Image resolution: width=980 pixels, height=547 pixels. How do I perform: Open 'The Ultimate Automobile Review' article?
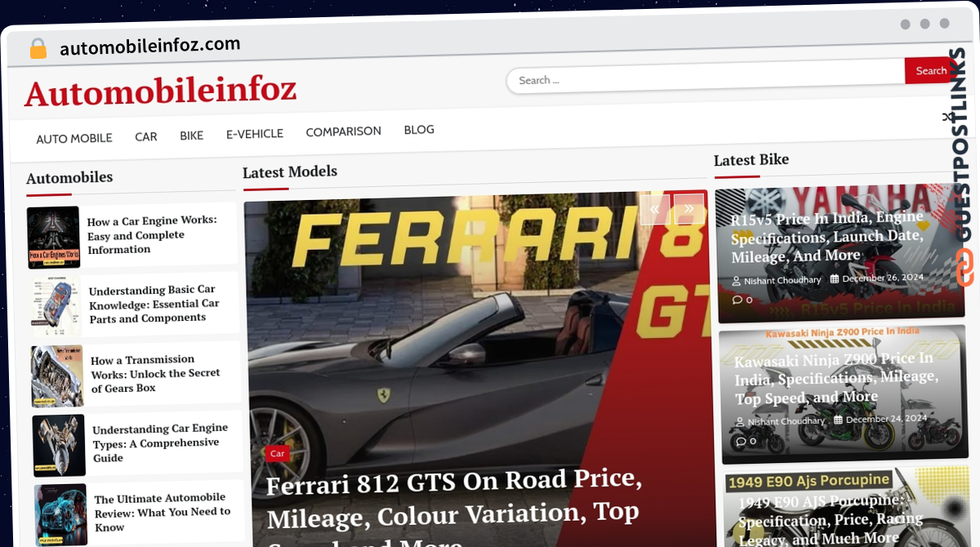pos(163,512)
